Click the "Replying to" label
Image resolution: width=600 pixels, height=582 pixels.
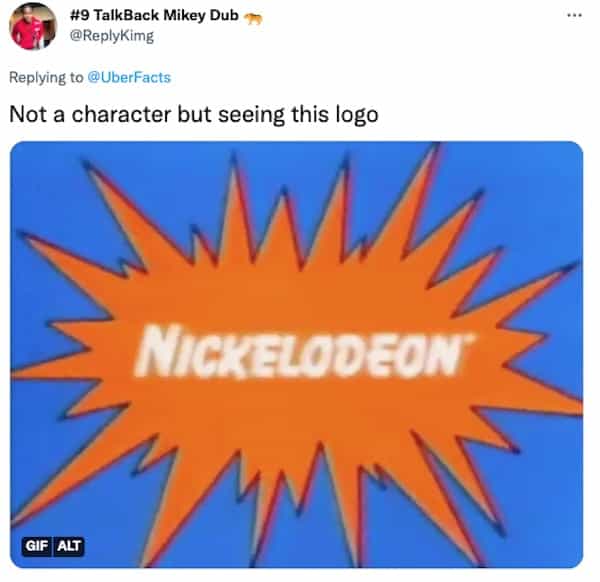46,78
